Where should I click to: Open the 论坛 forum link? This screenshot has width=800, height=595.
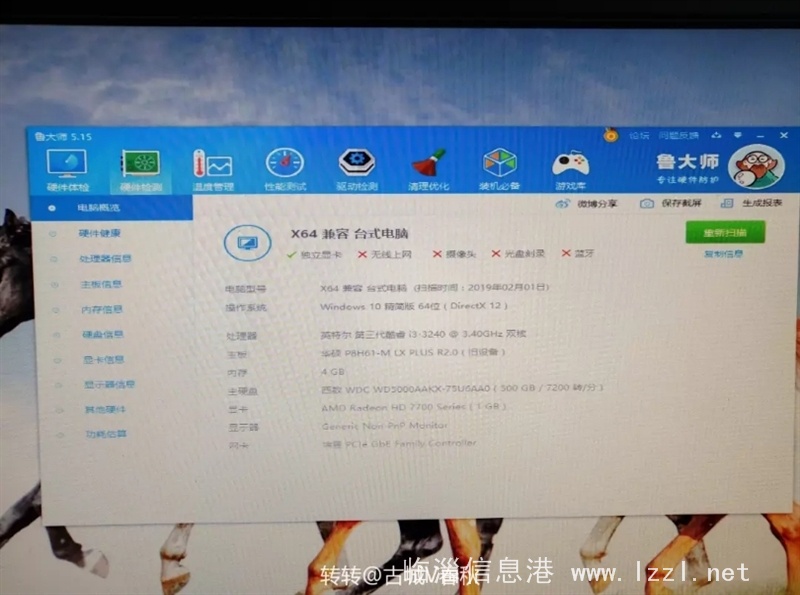point(639,135)
